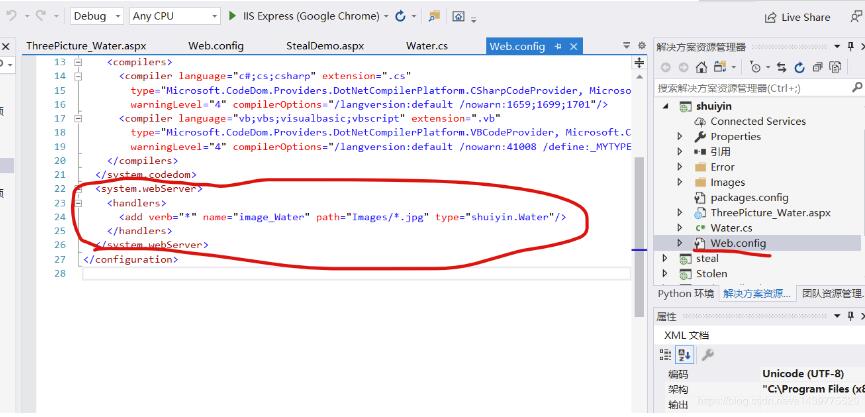Expand the Properties node

click(x=680, y=136)
